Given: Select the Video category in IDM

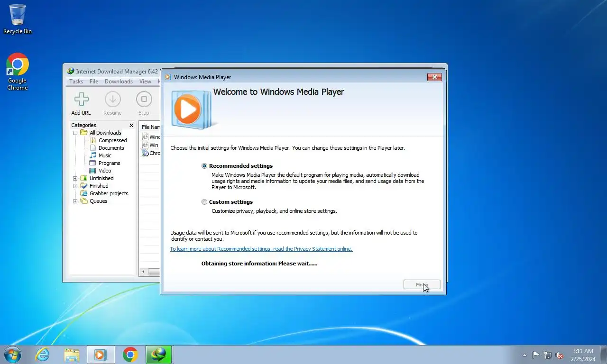Looking at the screenshot, I should (105, 171).
